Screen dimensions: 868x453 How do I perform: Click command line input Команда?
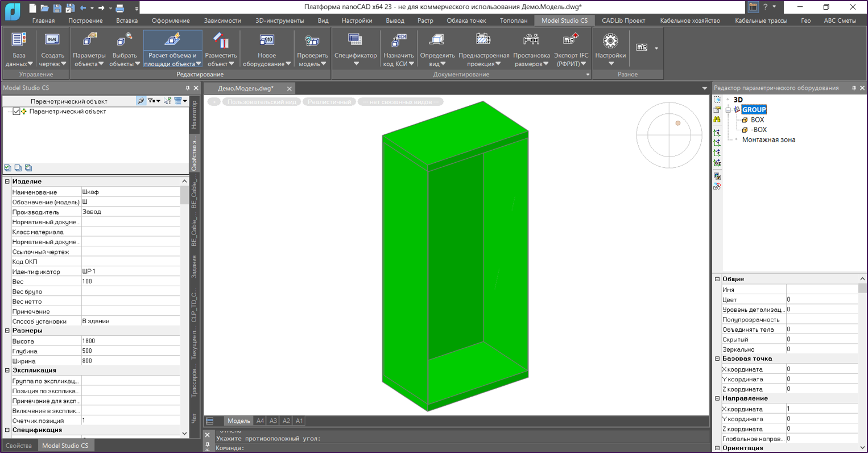point(462,448)
